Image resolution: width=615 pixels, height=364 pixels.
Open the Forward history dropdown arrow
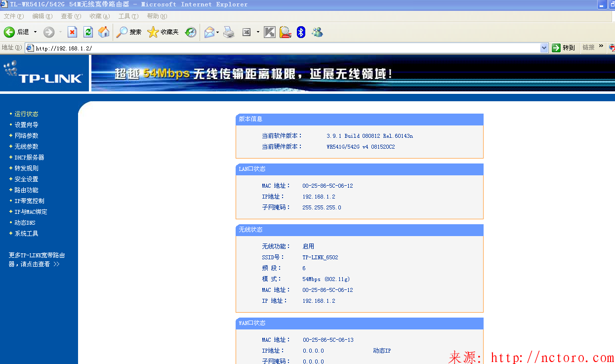coord(60,32)
